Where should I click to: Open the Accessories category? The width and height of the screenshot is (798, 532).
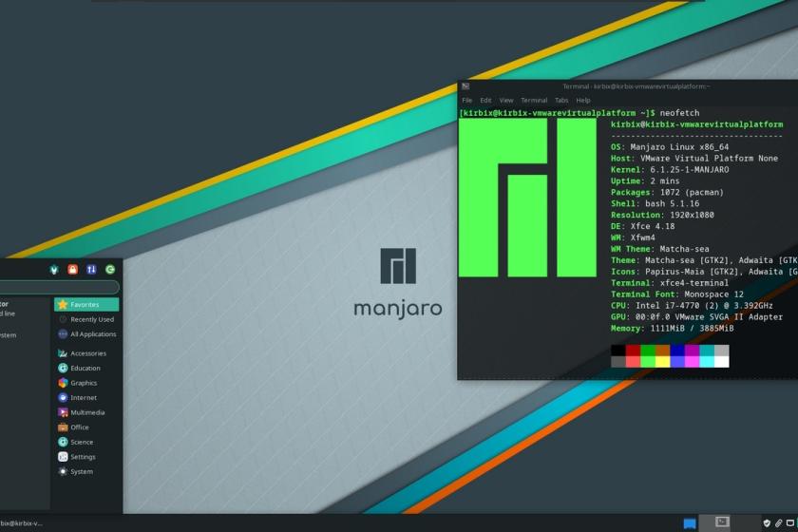(86, 353)
